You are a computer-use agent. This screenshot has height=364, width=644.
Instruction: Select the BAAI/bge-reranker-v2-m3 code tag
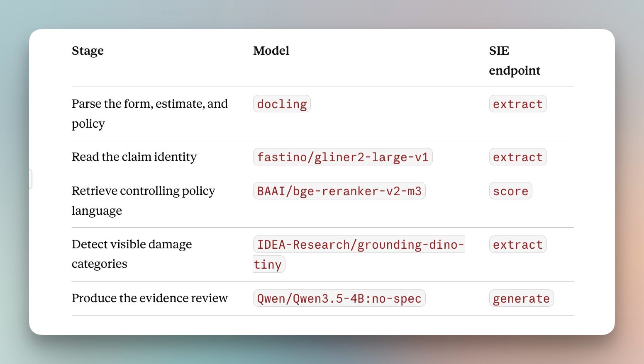pos(339,191)
